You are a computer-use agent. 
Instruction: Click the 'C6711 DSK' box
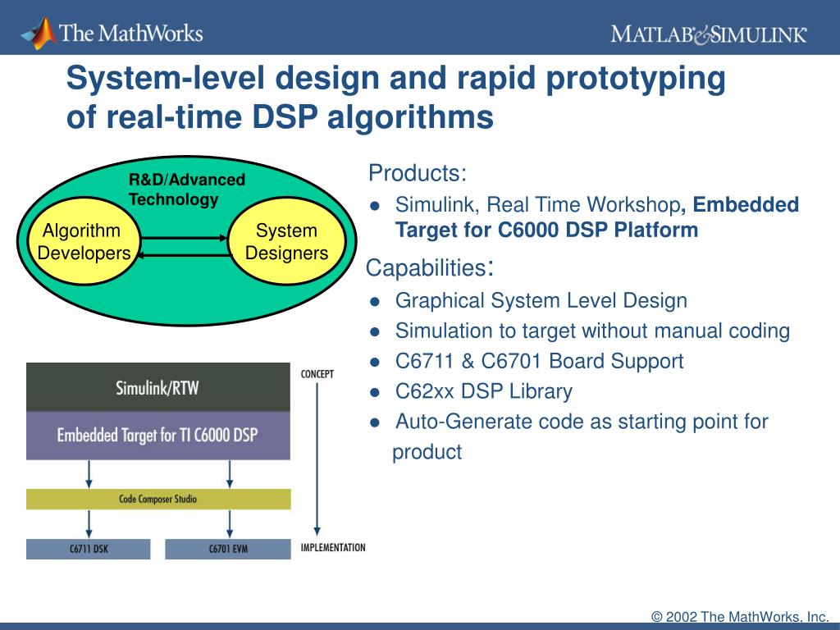click(x=89, y=549)
